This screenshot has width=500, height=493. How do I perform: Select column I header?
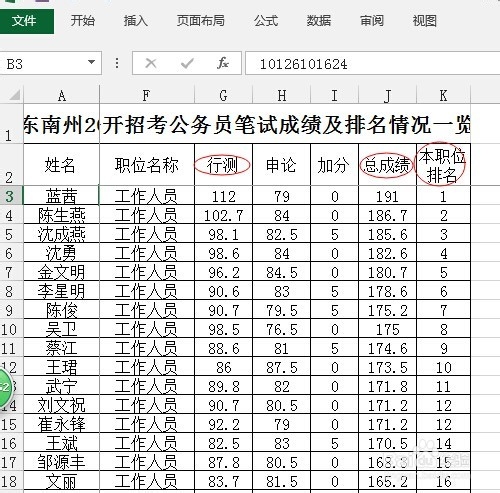click(334, 96)
